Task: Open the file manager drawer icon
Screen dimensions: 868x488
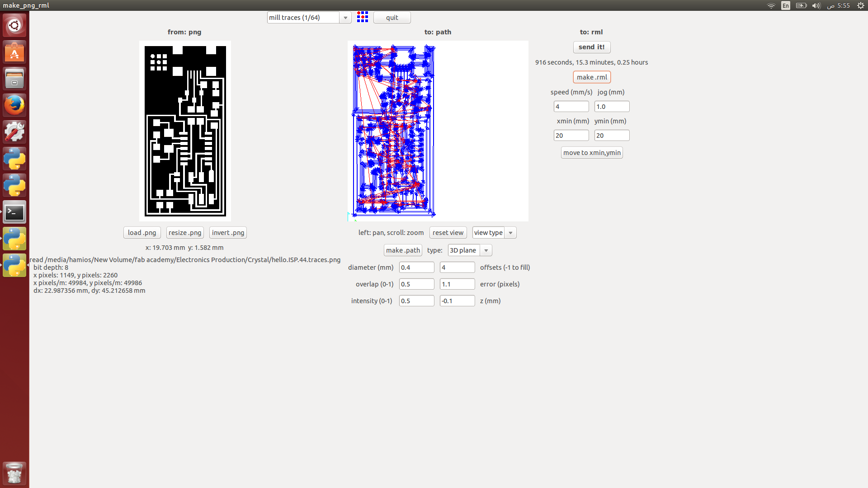Action: point(14,79)
